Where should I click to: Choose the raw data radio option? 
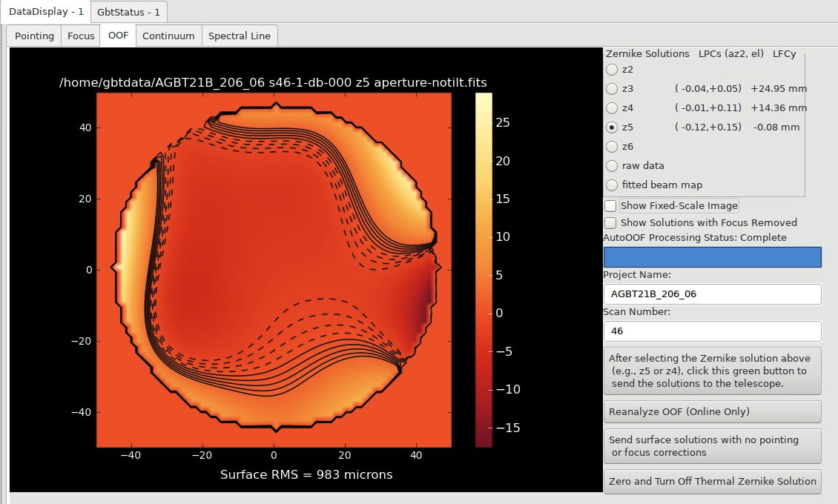click(x=612, y=165)
